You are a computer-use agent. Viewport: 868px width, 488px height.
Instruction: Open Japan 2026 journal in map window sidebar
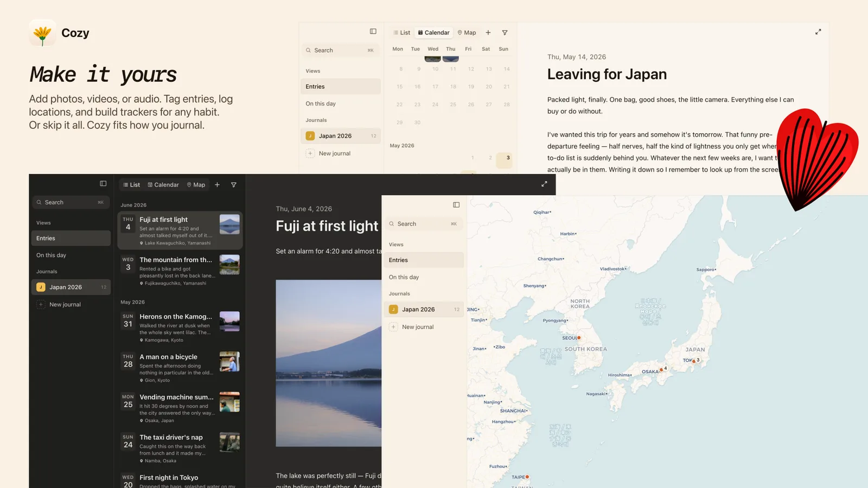point(424,310)
